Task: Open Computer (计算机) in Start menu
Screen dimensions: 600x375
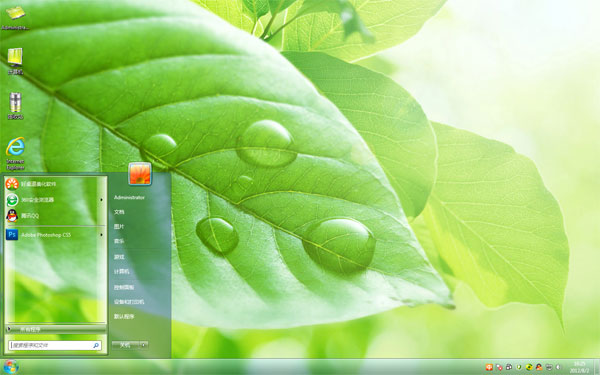Action: point(122,271)
